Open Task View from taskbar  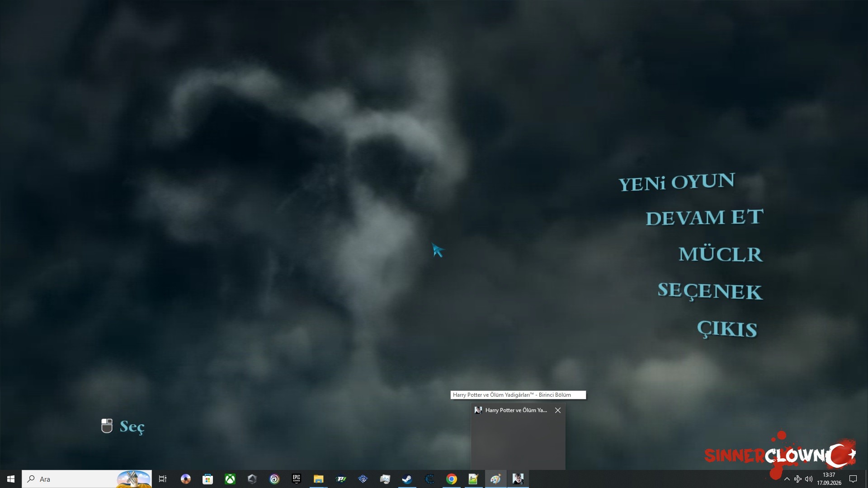[163, 479]
